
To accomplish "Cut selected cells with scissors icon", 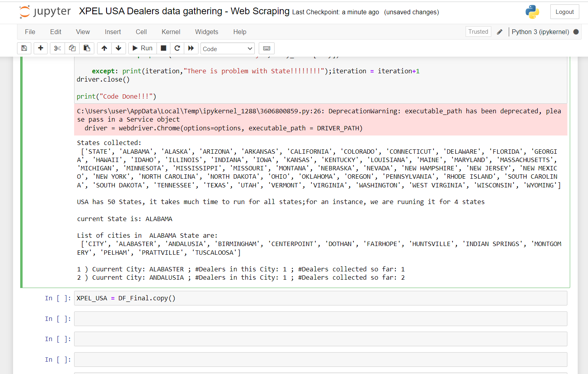I will (x=57, y=48).
